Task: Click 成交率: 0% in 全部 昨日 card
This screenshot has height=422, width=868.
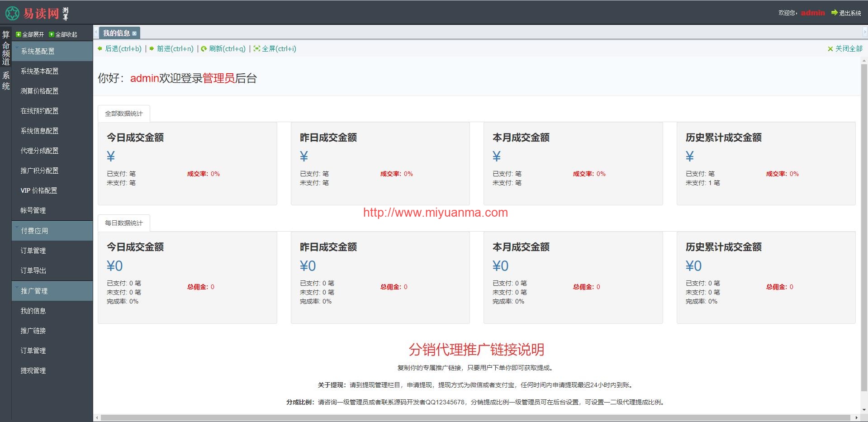Action: click(x=397, y=174)
